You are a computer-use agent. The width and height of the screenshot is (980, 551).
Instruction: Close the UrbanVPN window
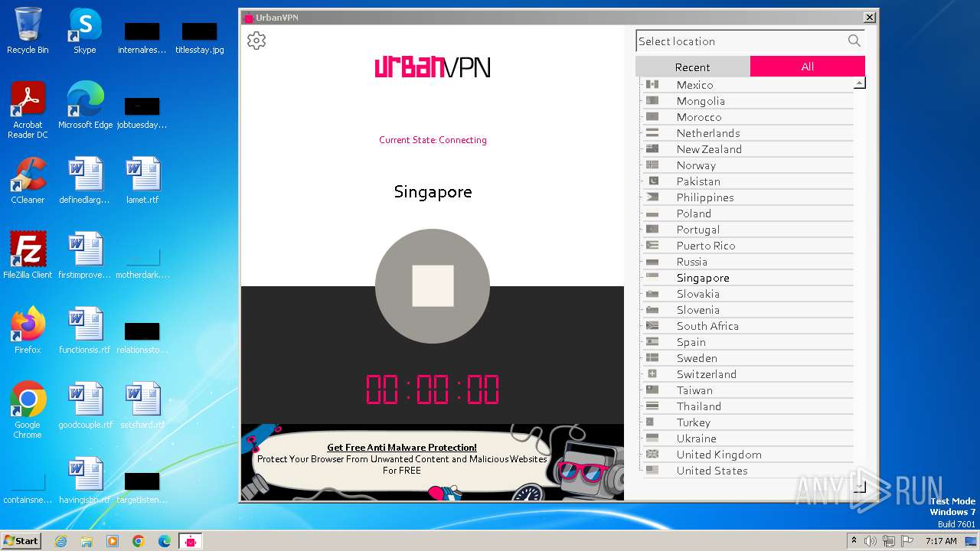coord(870,17)
